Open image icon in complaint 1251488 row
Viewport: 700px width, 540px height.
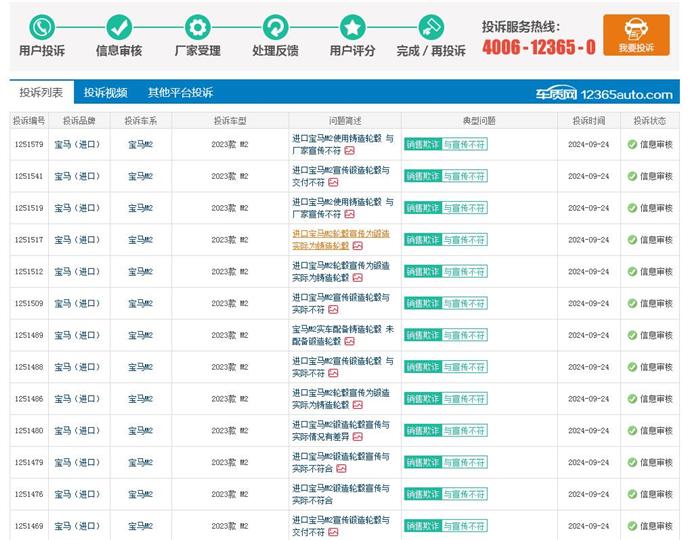(x=333, y=373)
